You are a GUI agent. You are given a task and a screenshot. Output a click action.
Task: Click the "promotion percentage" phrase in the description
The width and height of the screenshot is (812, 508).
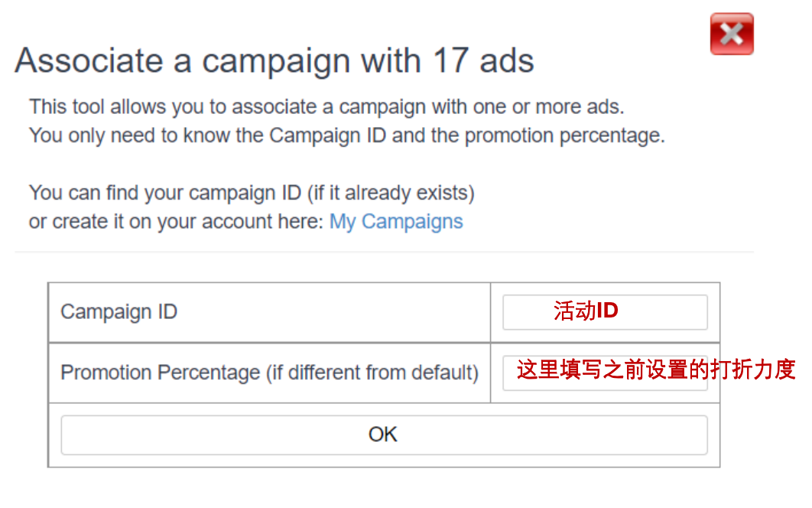point(562,136)
